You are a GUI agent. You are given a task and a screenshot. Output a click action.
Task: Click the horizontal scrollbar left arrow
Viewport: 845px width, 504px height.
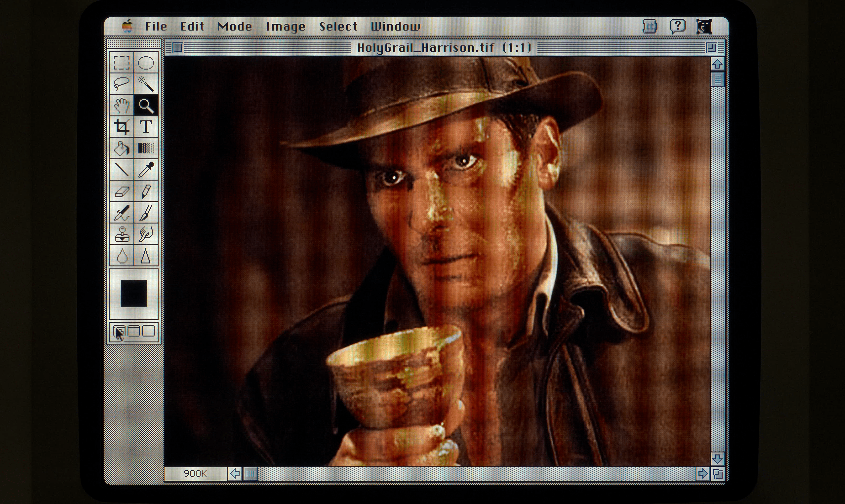click(x=235, y=473)
